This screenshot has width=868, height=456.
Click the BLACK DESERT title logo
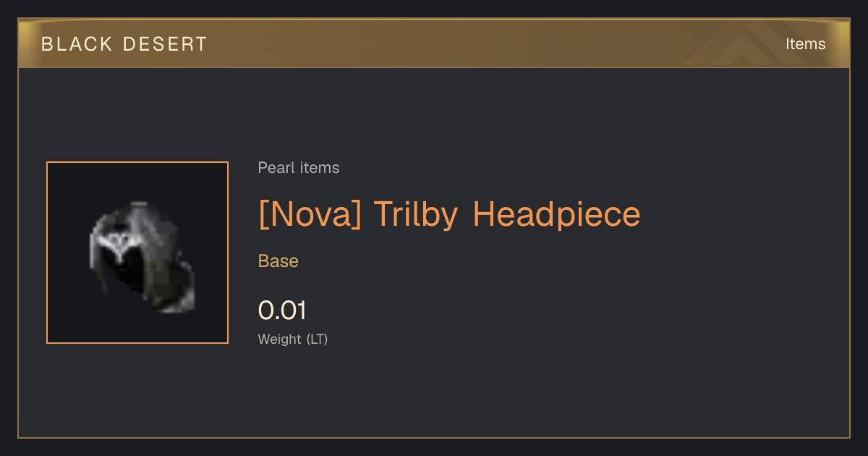[124, 44]
